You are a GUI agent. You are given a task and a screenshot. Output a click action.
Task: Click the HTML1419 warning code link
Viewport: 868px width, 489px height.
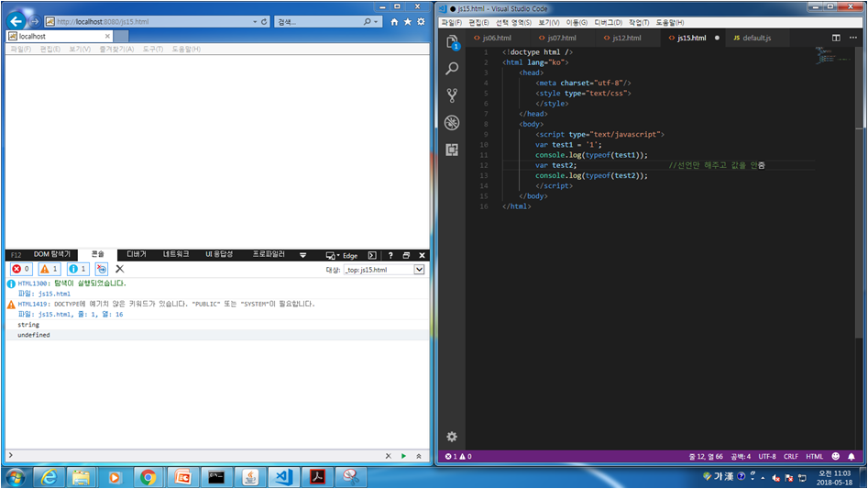[x=32, y=304]
